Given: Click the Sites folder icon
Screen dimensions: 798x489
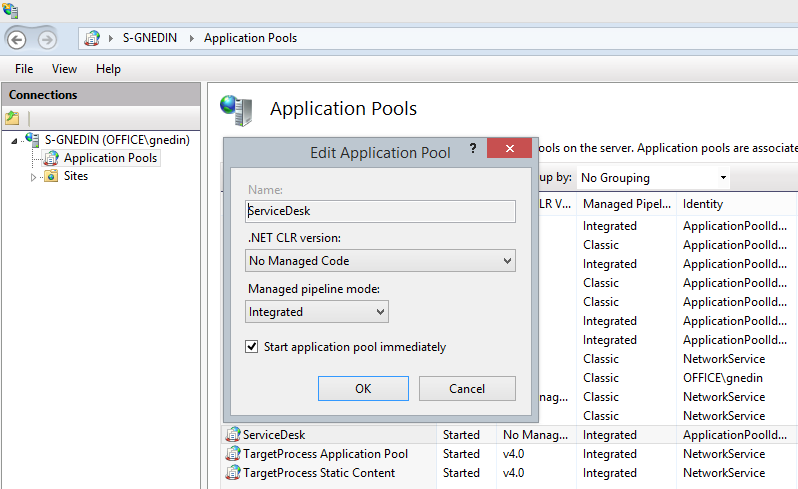Looking at the screenshot, I should tap(51, 176).
